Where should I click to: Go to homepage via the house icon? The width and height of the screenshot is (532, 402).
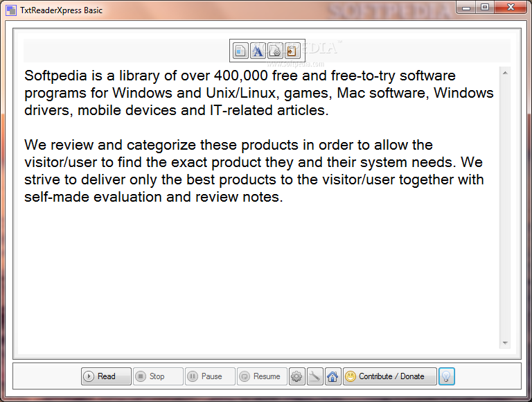click(x=332, y=376)
